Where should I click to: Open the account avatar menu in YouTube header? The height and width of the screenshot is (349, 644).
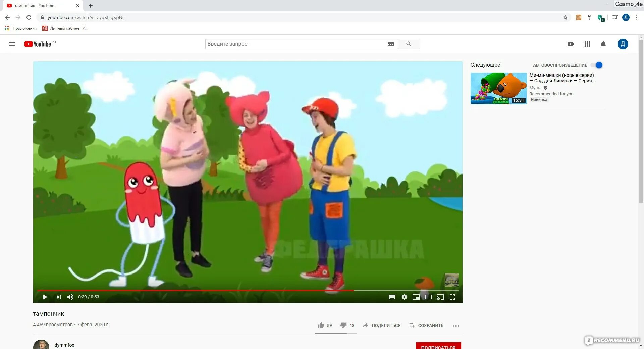coord(623,44)
